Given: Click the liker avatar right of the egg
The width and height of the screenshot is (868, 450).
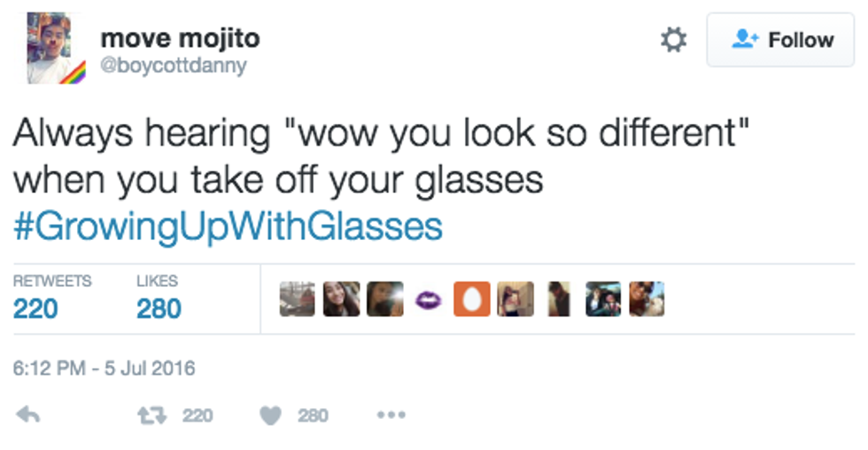Looking at the screenshot, I should pyautogui.click(x=515, y=299).
